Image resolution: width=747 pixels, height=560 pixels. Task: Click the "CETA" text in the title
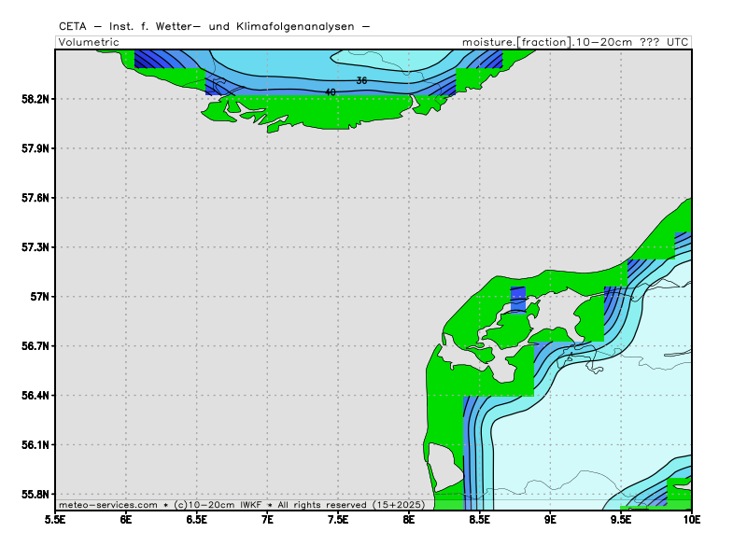tap(73, 27)
